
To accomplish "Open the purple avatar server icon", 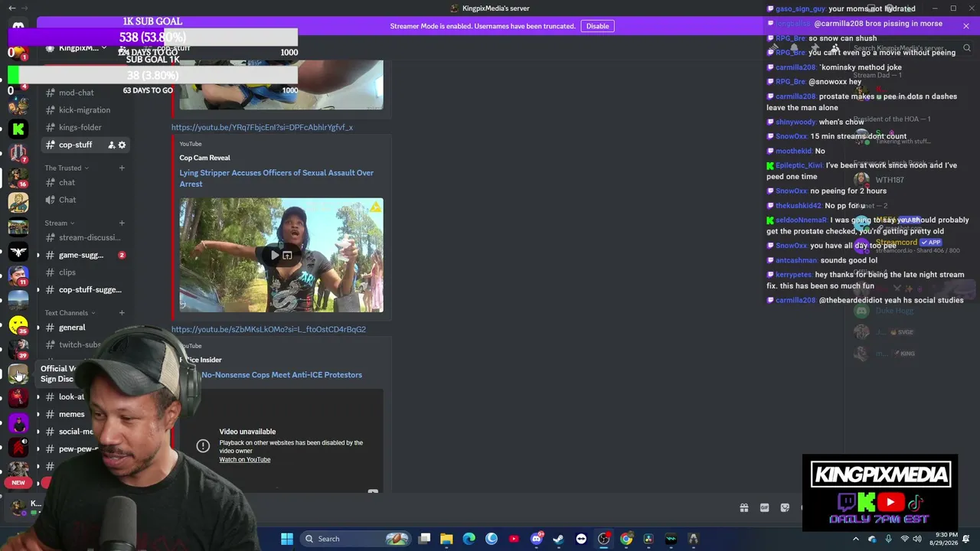I will (x=18, y=422).
